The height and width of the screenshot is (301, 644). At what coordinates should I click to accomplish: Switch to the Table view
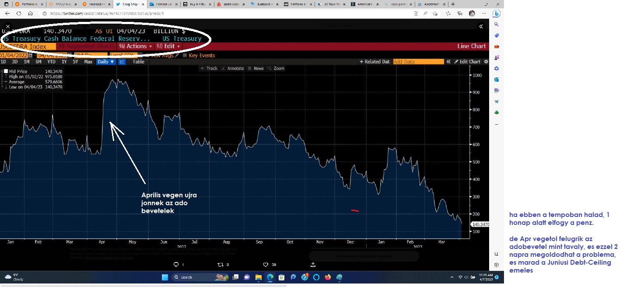(x=138, y=62)
